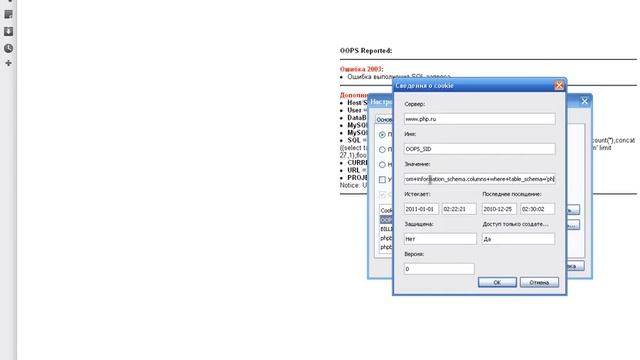Select the third radio option in the settings dialog
Image resolution: width=640 pixels, height=360 pixels.
point(382,164)
